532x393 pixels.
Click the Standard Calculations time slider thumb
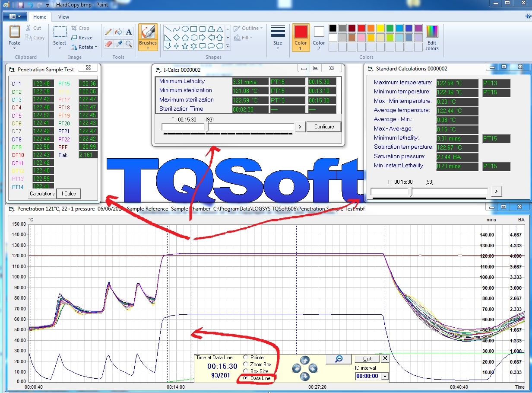point(410,191)
